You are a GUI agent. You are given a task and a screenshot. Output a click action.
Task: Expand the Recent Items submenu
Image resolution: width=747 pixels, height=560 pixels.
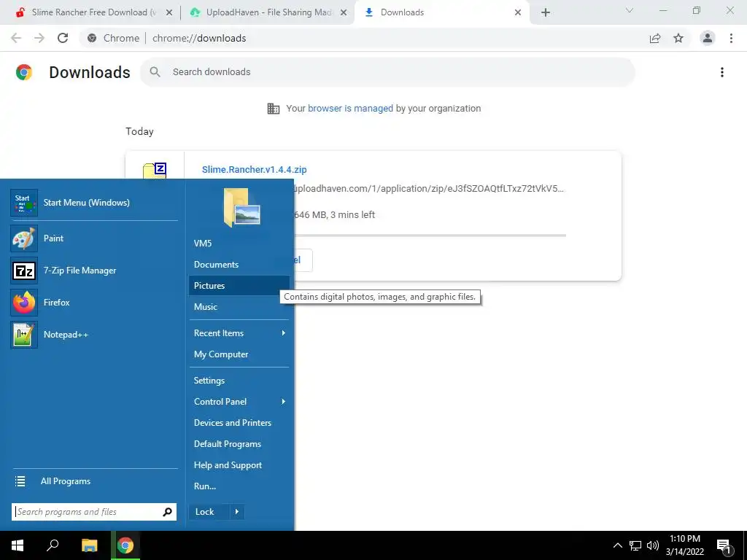(x=239, y=333)
